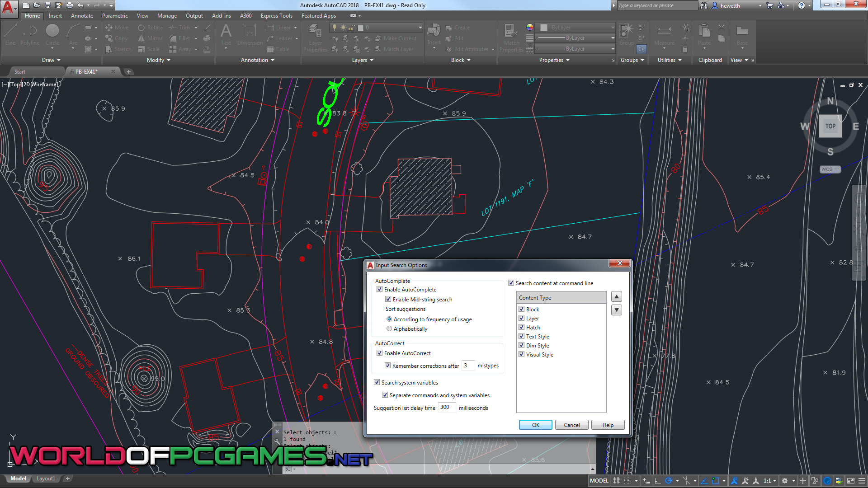Select Alphabetically sort option
The height and width of the screenshot is (488, 868).
pyautogui.click(x=389, y=328)
